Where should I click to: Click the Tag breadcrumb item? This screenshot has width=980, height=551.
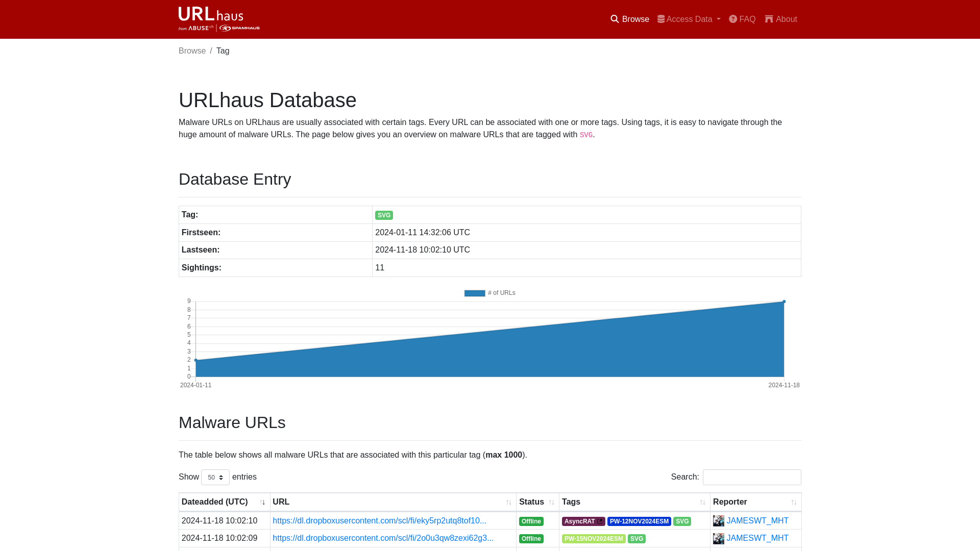(x=223, y=51)
